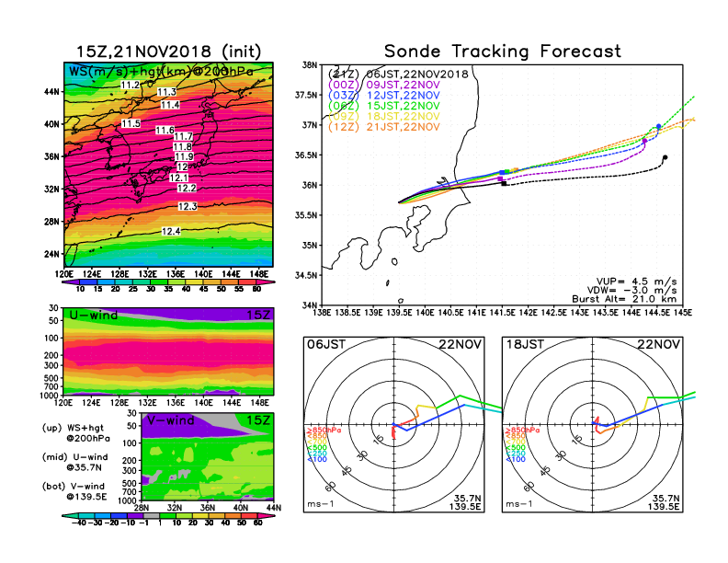Click the "24N" latitude tick on the 200hPa map
The width and height of the screenshot is (728, 563).
tap(52, 254)
